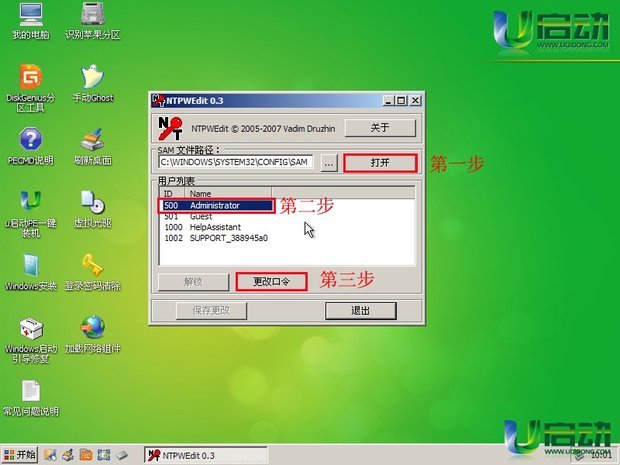Minimize the NTPWEdit window
This screenshot has width=620, height=465.
point(389,100)
